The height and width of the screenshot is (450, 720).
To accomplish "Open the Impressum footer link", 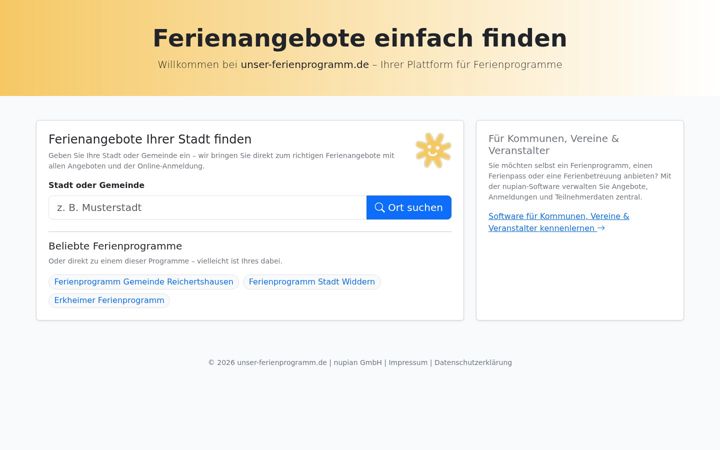I will click(x=408, y=362).
